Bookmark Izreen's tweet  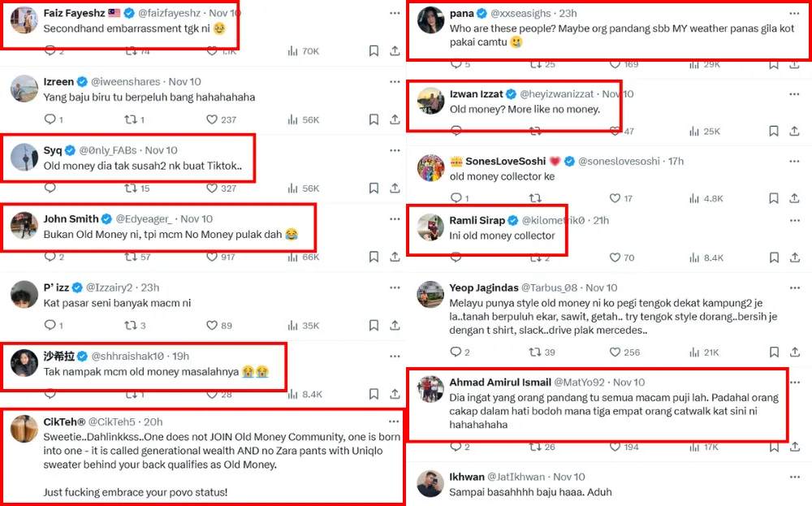[x=374, y=119]
